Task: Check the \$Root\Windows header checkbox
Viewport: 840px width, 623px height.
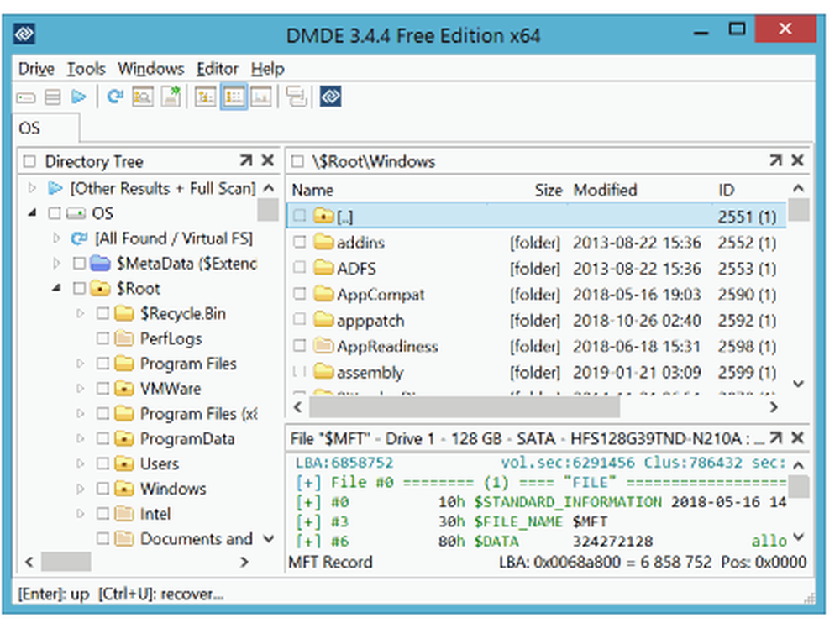Action: [297, 161]
